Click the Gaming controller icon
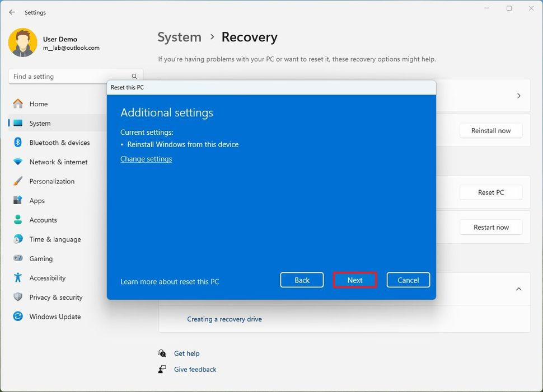543x392 pixels. pyautogui.click(x=18, y=258)
